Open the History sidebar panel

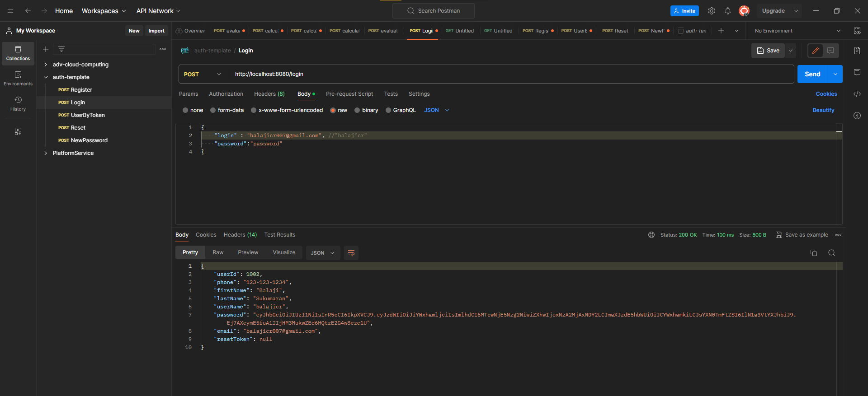[x=18, y=104]
